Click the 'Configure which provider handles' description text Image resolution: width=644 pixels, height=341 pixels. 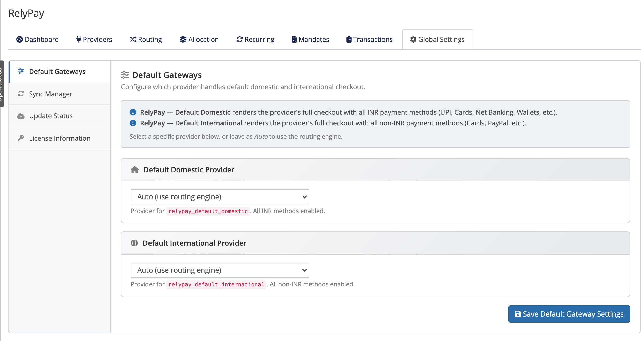click(x=243, y=87)
